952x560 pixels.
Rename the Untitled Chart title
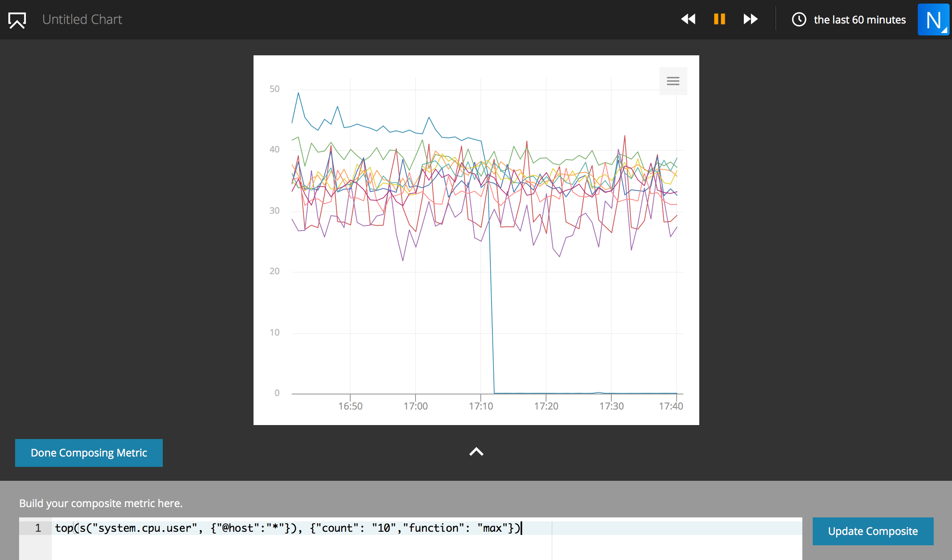pos(82,20)
